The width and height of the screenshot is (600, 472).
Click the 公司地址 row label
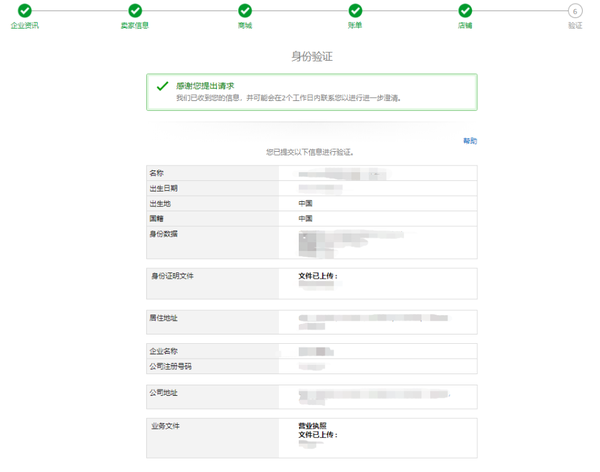pos(163,393)
